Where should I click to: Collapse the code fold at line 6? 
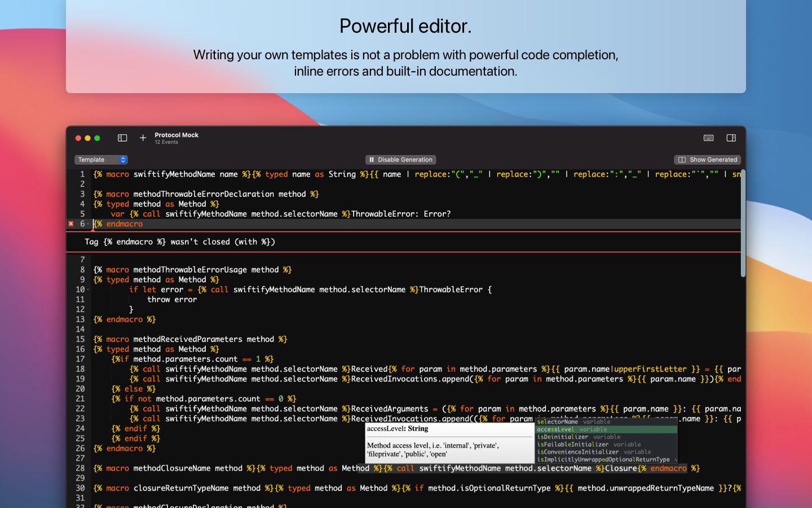88,224
